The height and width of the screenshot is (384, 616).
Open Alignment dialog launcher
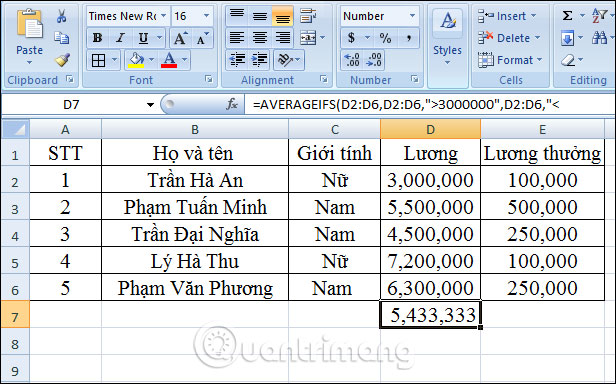tap(324, 79)
